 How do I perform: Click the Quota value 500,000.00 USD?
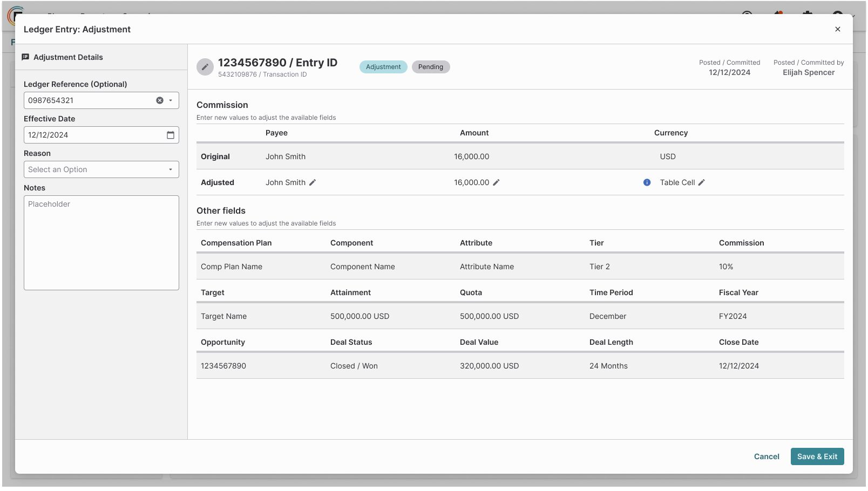tap(490, 316)
